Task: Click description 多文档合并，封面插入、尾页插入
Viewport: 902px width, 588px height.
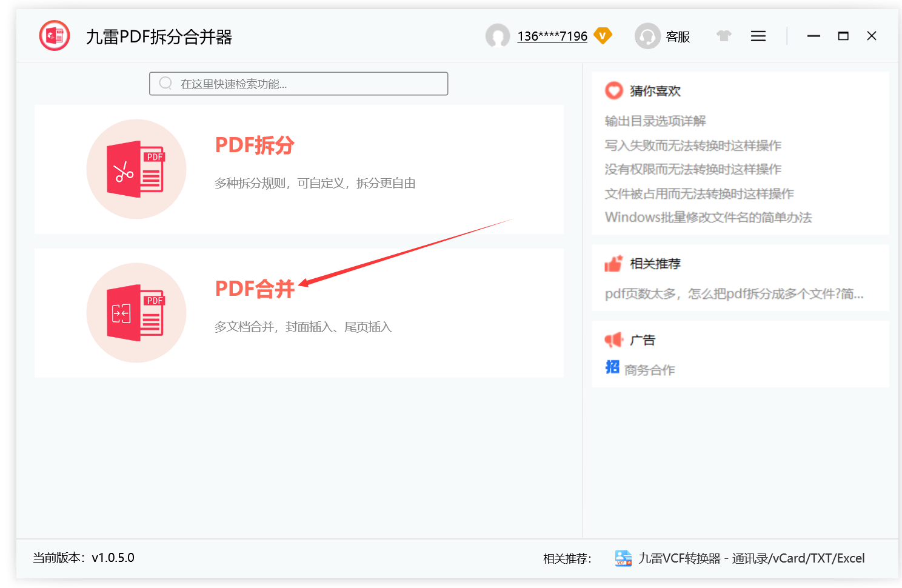Action: [x=303, y=327]
